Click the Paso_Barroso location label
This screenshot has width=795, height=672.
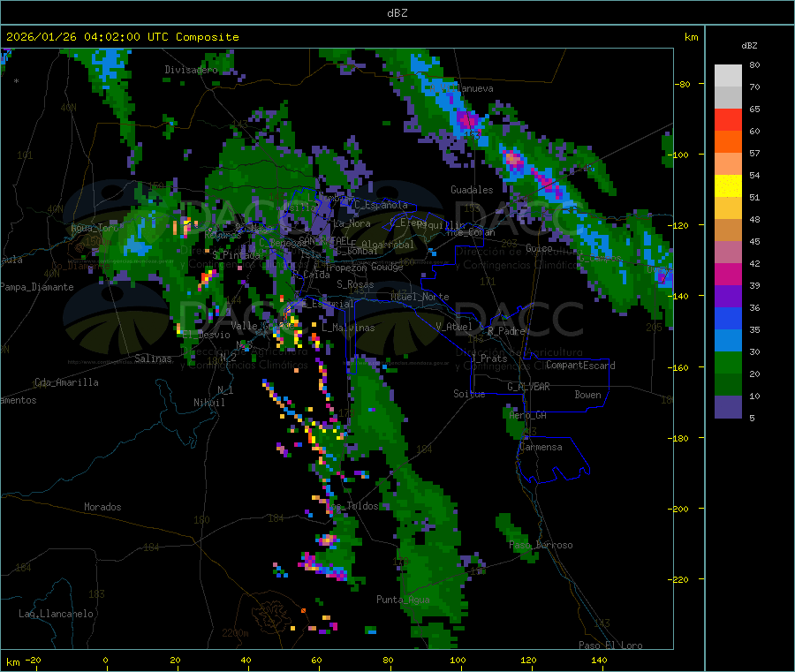(541, 545)
